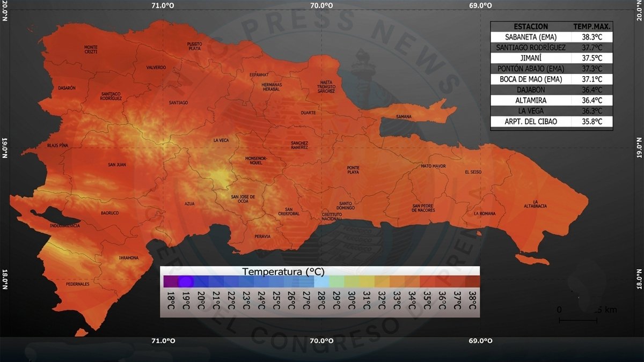This screenshot has width=644, height=362.
Task: Select the Santo Domingo label on map
Action: (x=345, y=204)
